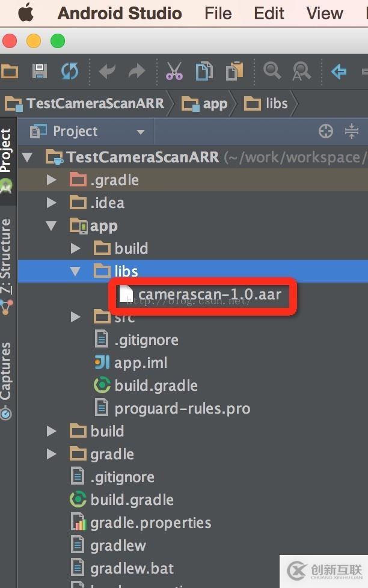The height and width of the screenshot is (588, 368).
Task: Click the Collapse All icon
Action: tap(352, 131)
